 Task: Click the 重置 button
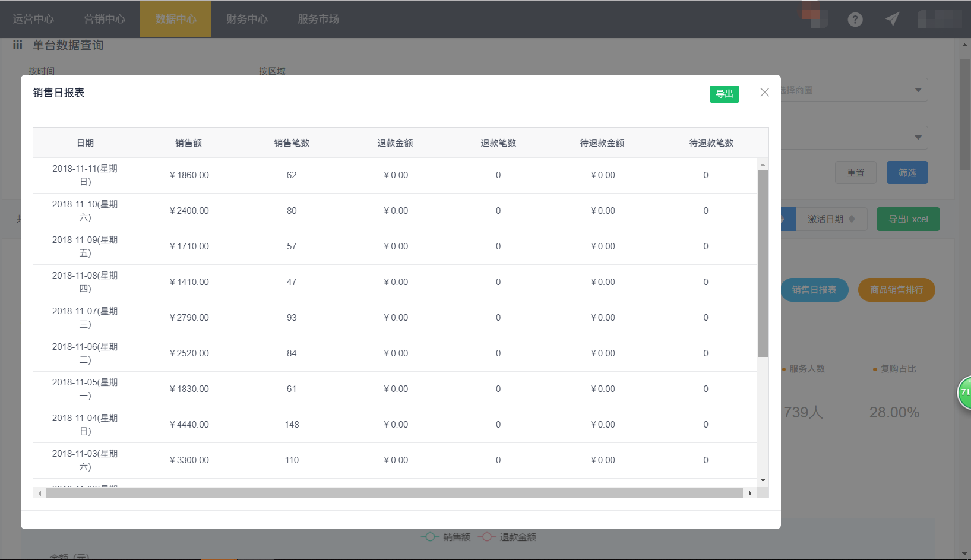coord(856,173)
